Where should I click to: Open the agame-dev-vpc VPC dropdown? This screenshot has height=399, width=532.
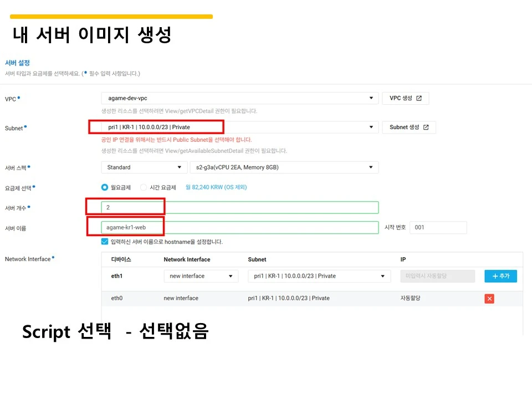click(x=238, y=98)
